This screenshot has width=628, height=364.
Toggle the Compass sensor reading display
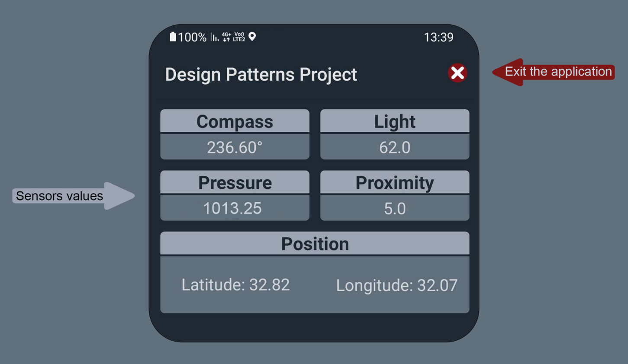235,147
